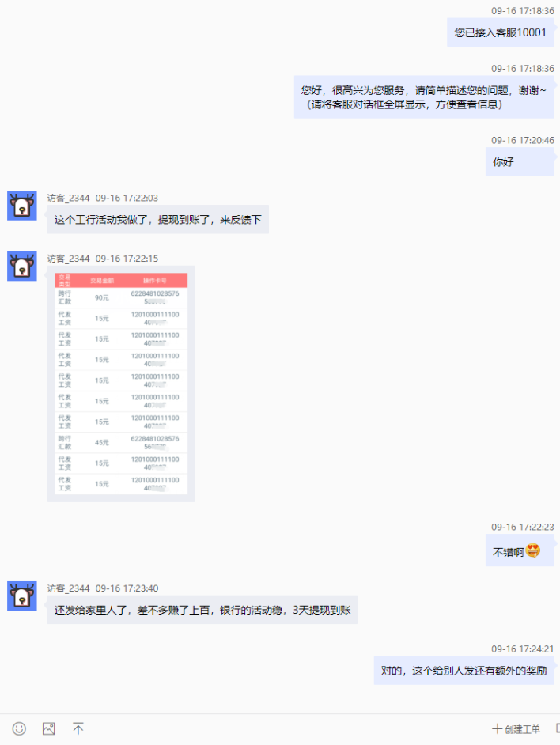
Task: Click the reply starting 对的，这个给别人发
Action: [x=464, y=670]
